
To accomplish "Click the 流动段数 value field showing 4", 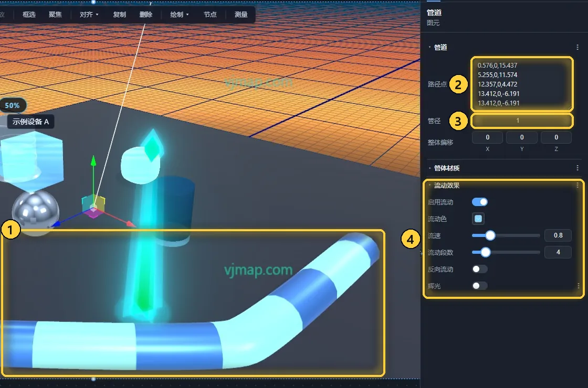I will 558,252.
